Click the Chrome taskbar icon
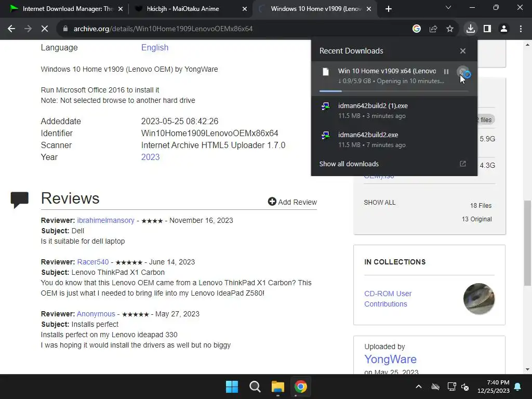 301,387
